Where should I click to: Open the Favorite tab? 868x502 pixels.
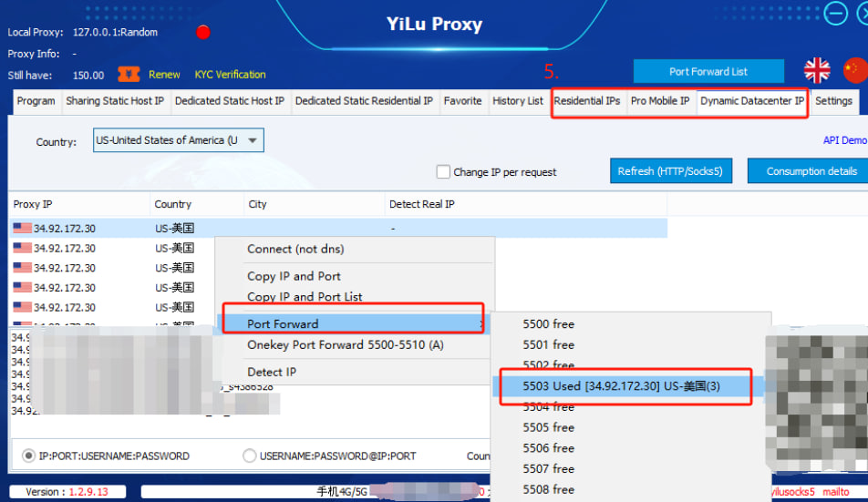[x=463, y=101]
